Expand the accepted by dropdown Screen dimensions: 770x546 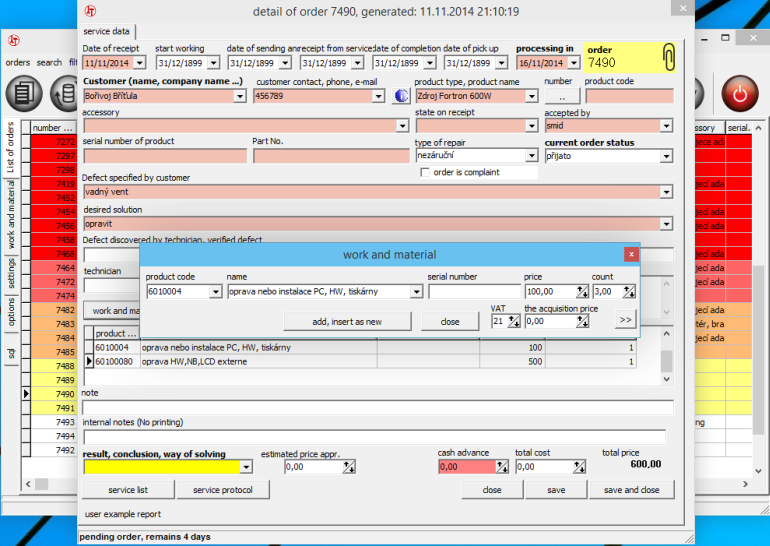point(666,126)
